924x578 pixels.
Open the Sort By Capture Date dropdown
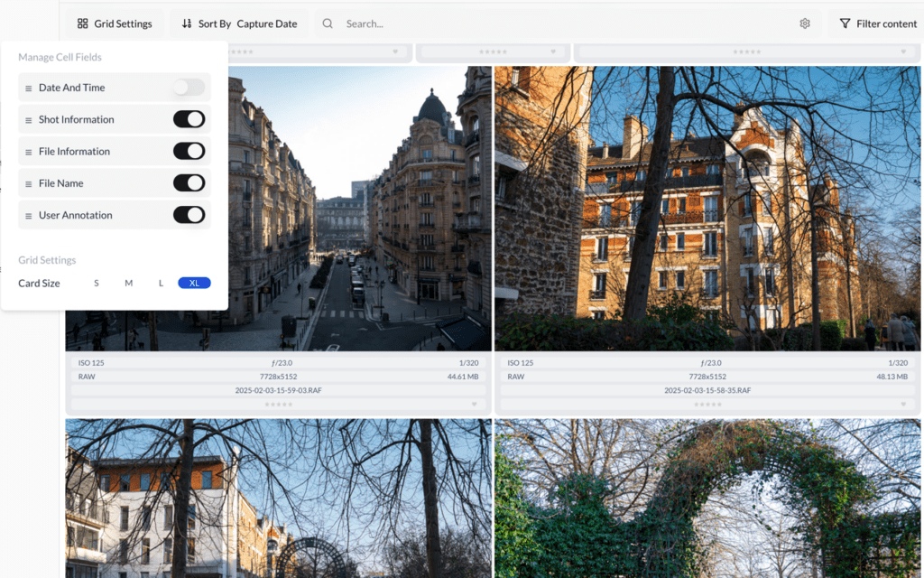pyautogui.click(x=239, y=23)
